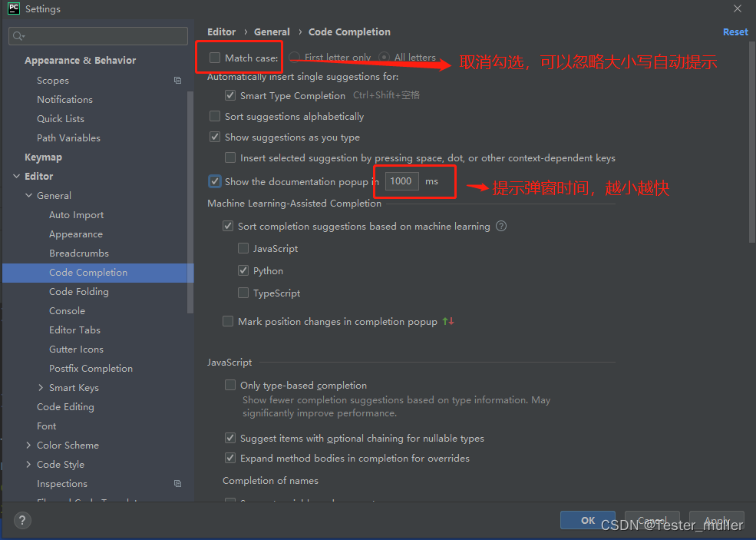Viewport: 756px width, 540px height.
Task: Click the Apply button
Action: click(x=716, y=520)
